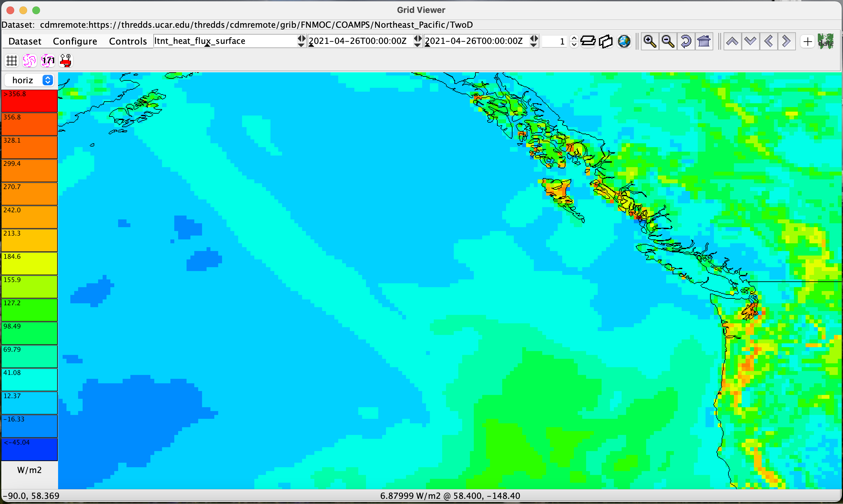Click the zoom out magnifier icon
This screenshot has height=504, width=843.
click(x=668, y=41)
